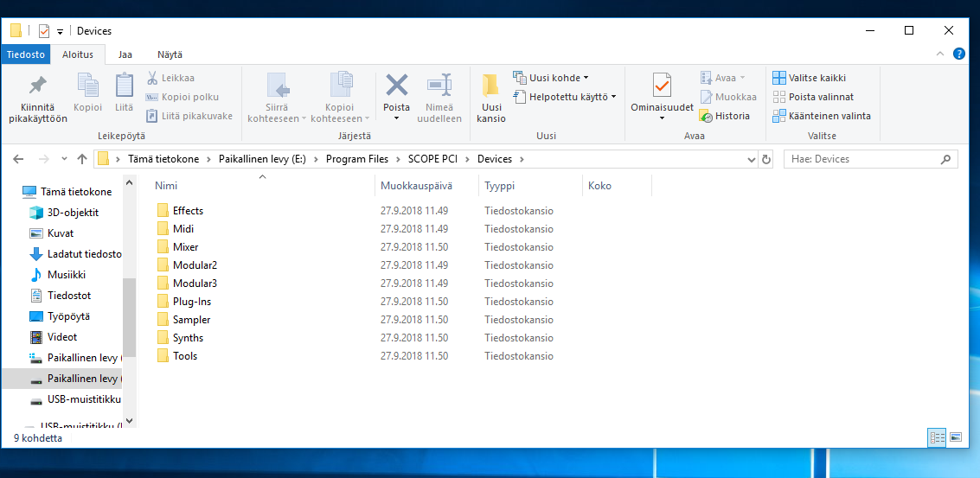Image resolution: width=980 pixels, height=478 pixels.
Task: Switch to details view toggle
Action: pos(937,438)
